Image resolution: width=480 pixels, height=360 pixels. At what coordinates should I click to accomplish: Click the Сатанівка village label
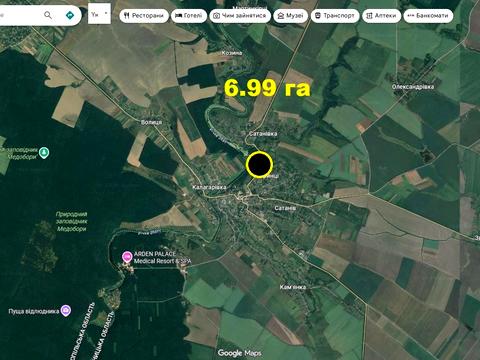[x=263, y=134]
